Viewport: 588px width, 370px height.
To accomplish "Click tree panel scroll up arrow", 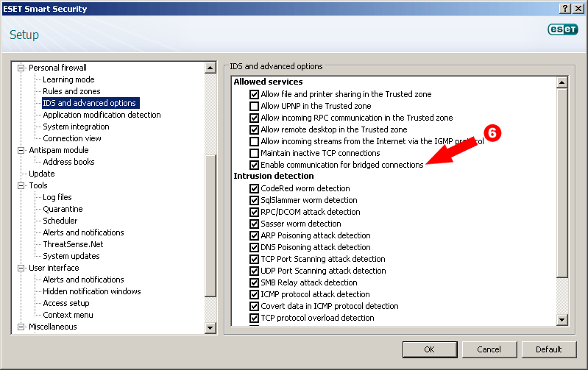I will [x=210, y=68].
